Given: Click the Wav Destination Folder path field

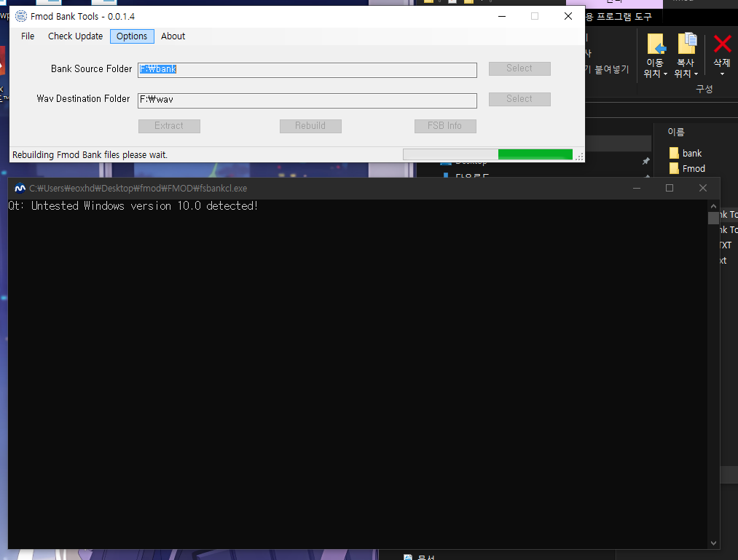Looking at the screenshot, I should click(x=307, y=100).
